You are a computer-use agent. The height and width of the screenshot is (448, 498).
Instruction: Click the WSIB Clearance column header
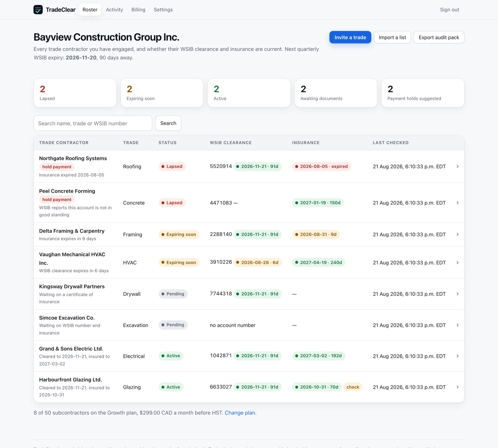pos(231,143)
